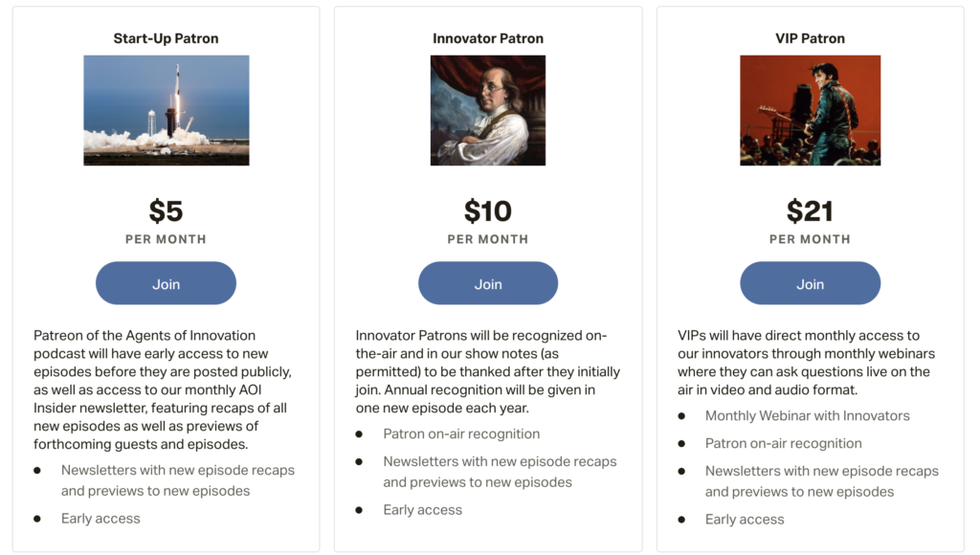Viewport: 980px width, 555px height.
Task: Click the $21 per month price
Action: [810, 211]
